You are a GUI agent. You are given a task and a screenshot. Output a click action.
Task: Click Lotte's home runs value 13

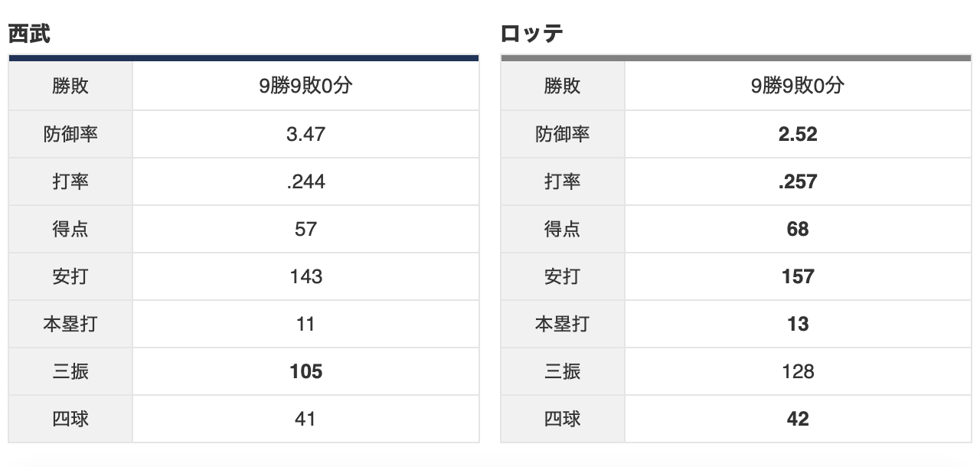click(798, 324)
